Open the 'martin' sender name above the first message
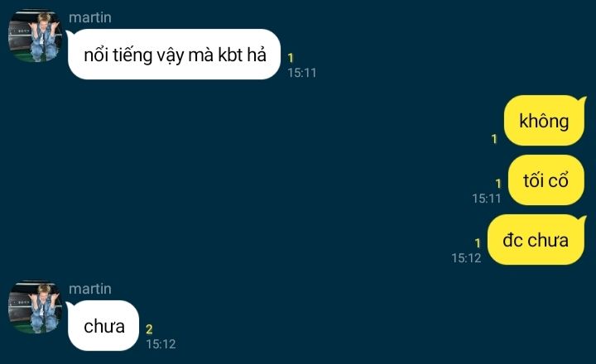 pyautogui.click(x=90, y=17)
